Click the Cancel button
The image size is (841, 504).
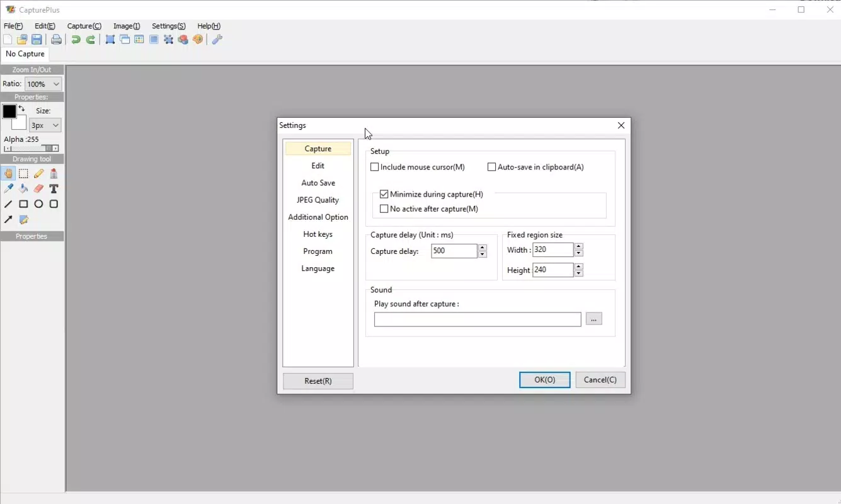pyautogui.click(x=600, y=380)
